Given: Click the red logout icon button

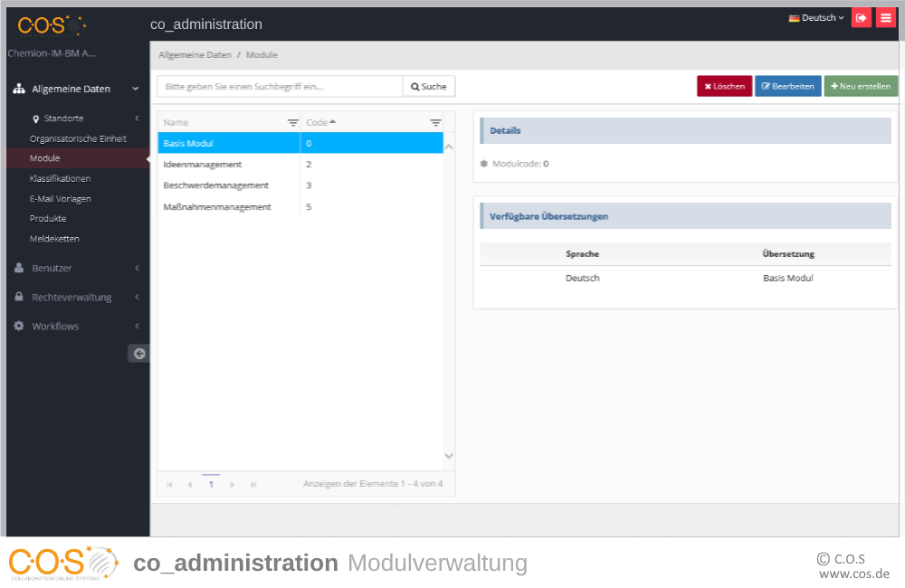Looking at the screenshot, I should point(861,18).
